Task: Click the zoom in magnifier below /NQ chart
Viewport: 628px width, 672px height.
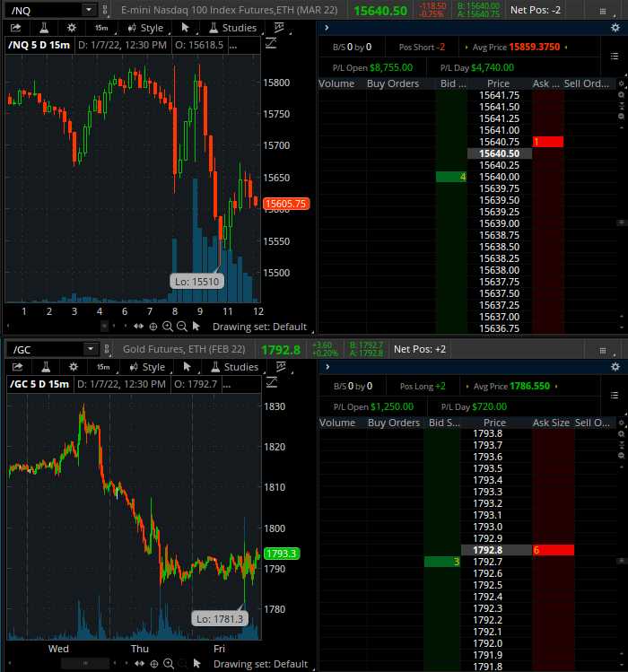Action: tap(167, 327)
